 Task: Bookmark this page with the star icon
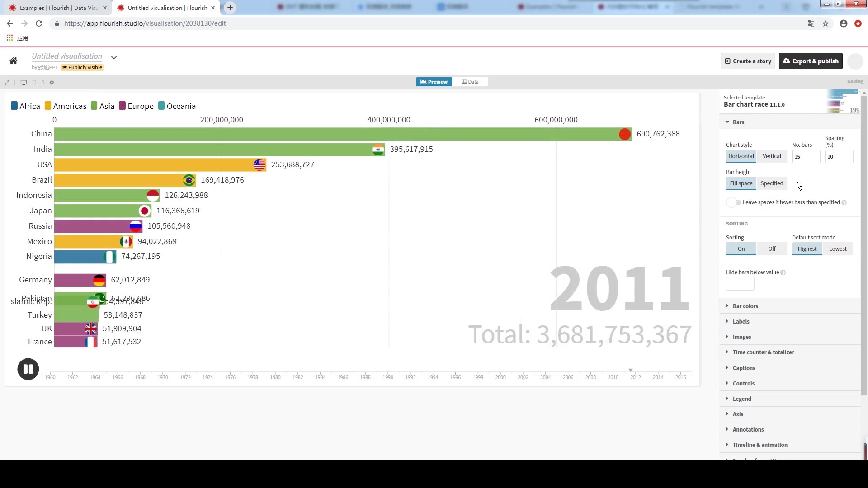pos(826,23)
